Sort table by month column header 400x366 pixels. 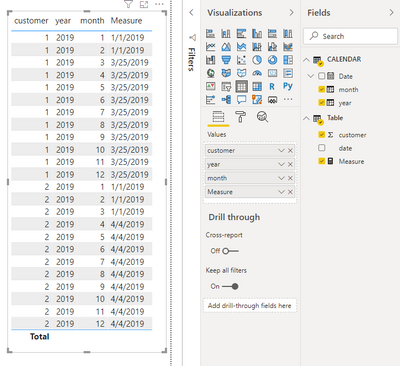pyautogui.click(x=92, y=21)
